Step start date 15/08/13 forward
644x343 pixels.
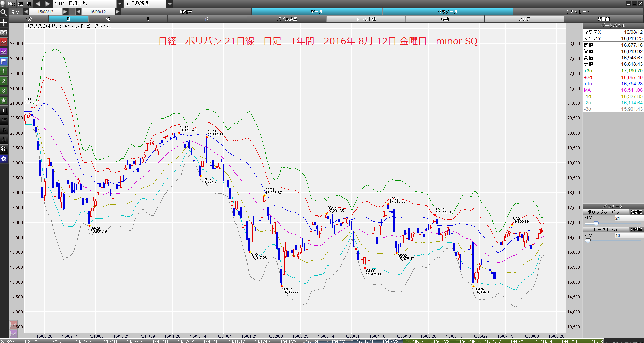(66, 12)
